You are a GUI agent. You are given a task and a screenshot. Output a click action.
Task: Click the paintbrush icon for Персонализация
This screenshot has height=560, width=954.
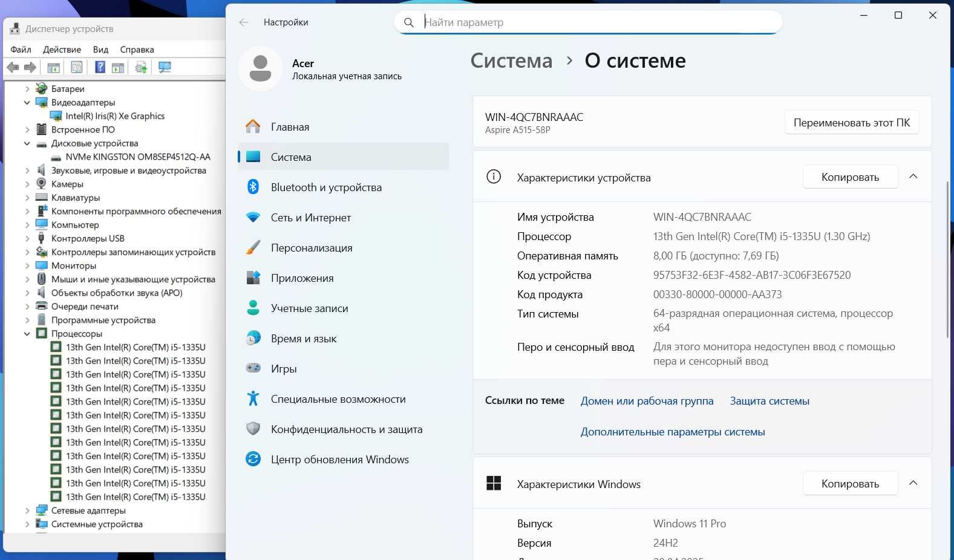click(x=253, y=247)
